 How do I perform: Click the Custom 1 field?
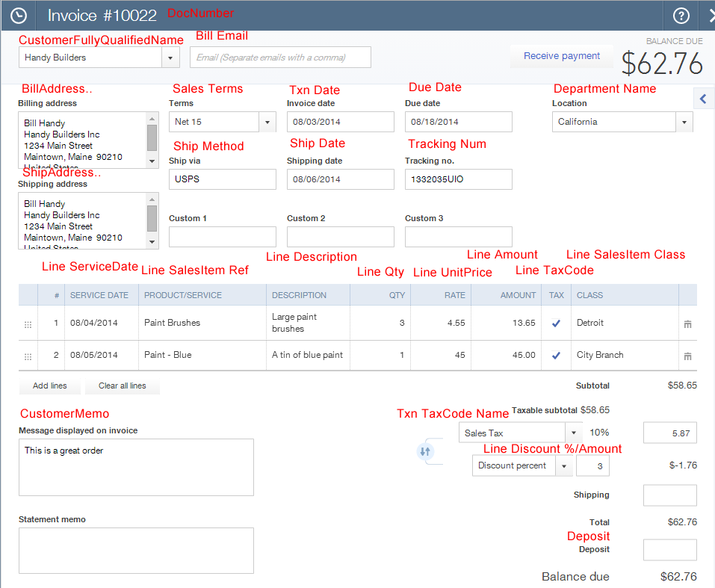(223, 237)
